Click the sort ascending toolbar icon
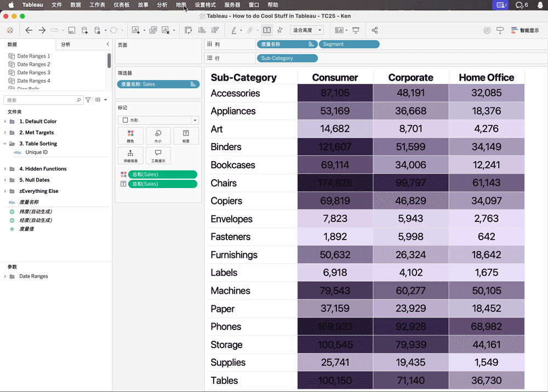The width and height of the screenshot is (548, 392). click(x=202, y=30)
